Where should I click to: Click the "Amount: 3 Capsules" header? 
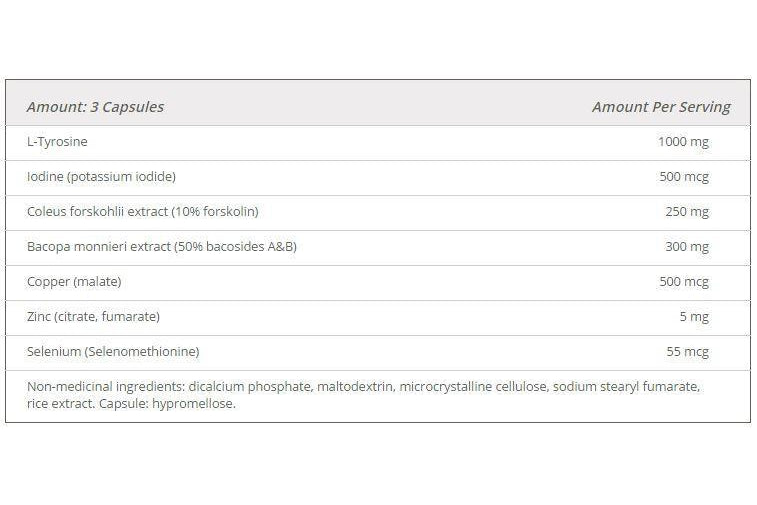(95, 107)
